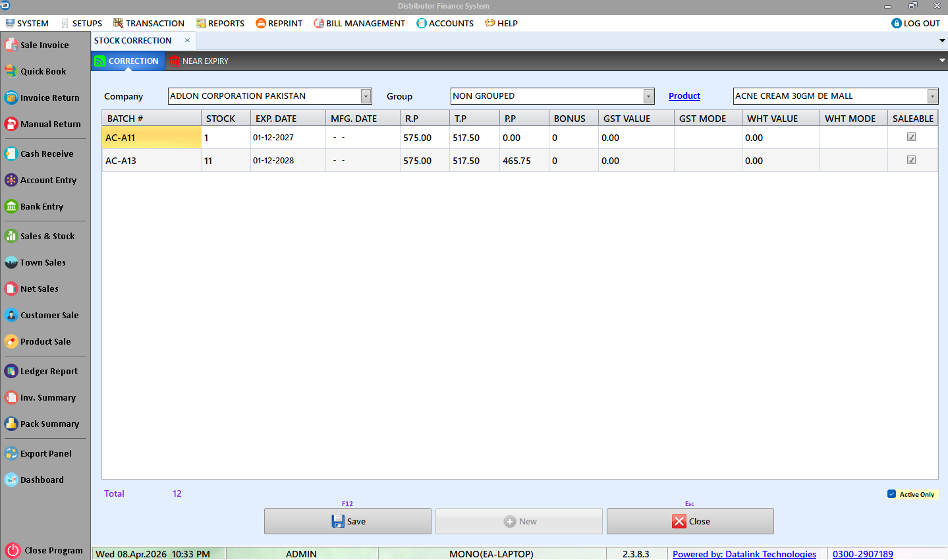Click the Close button with red X
Viewport: 948px width, 560px height.
690,521
